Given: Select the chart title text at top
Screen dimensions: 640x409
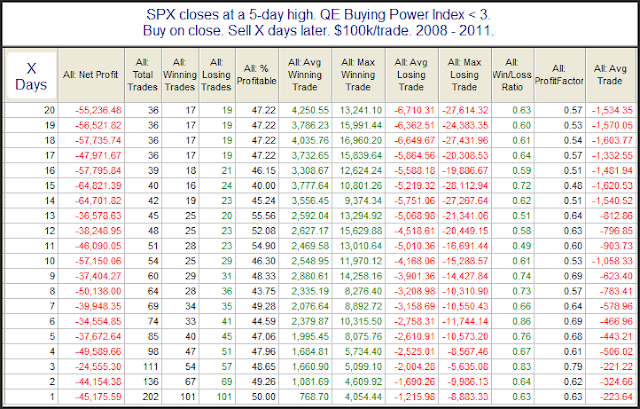Looking at the screenshot, I should [x=318, y=23].
